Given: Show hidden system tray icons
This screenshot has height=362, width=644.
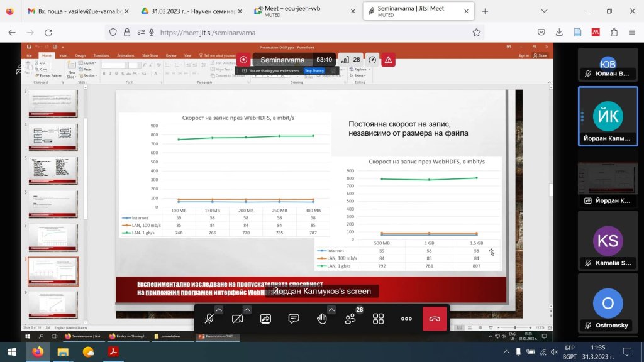Looking at the screenshot, I should [506, 352].
